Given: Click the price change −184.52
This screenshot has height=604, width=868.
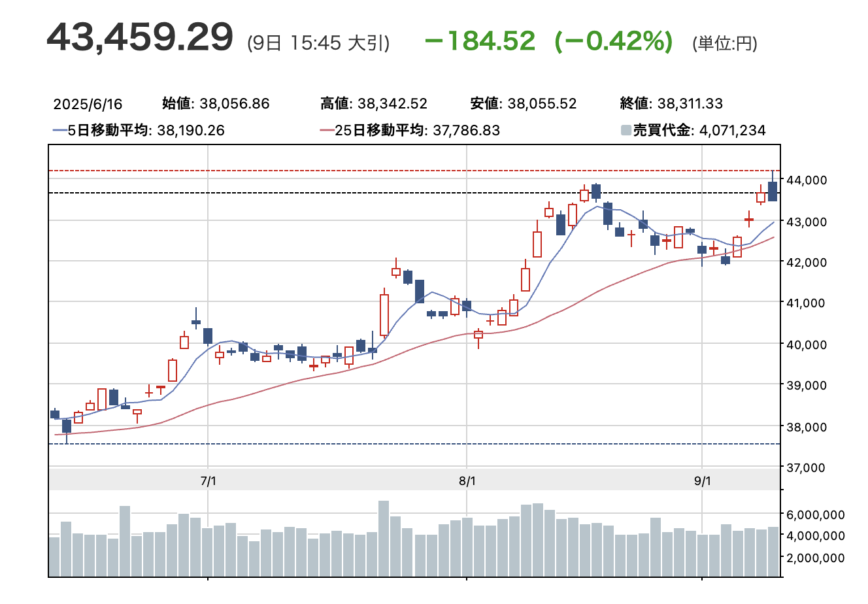Looking at the screenshot, I should tap(480, 41).
